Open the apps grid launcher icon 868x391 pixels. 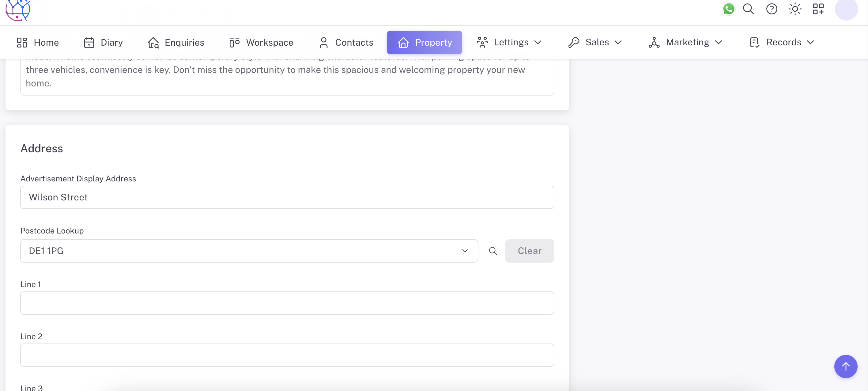point(818,9)
